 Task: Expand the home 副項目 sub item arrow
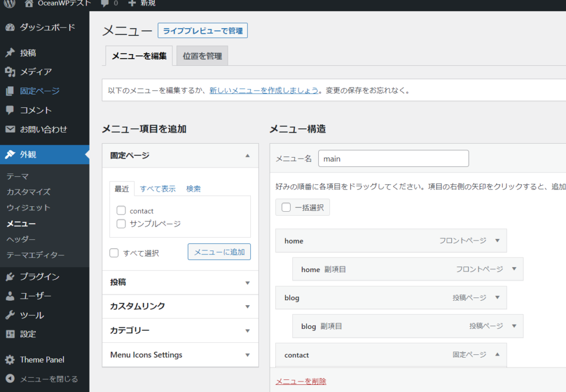tap(514, 269)
